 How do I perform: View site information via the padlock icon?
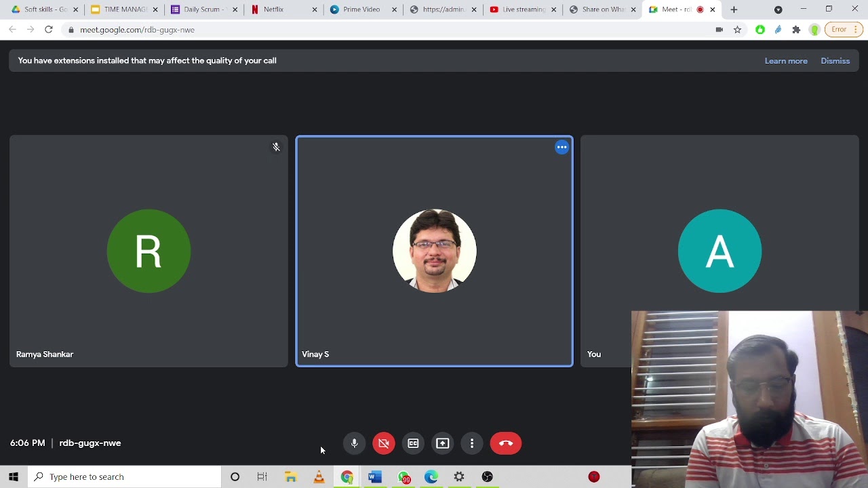point(71,30)
